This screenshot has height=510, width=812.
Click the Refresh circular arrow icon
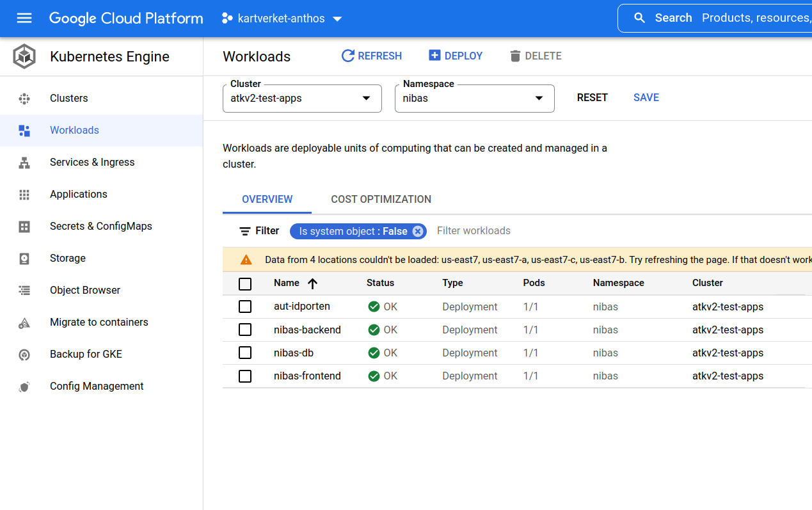(348, 56)
